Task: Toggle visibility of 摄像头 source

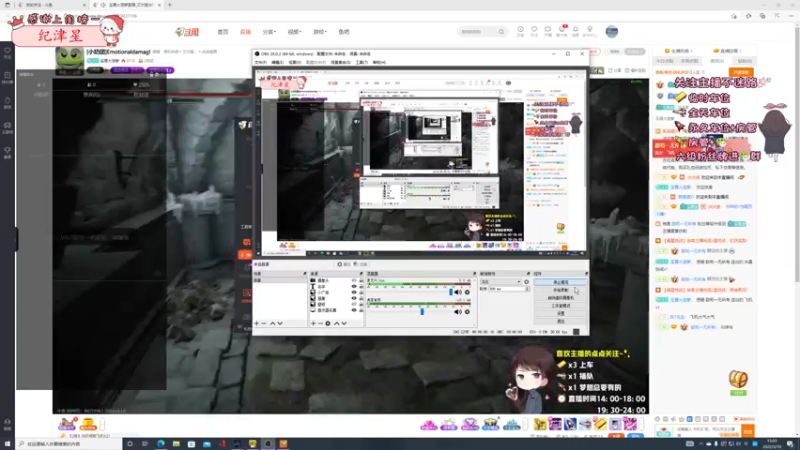Action: (354, 281)
